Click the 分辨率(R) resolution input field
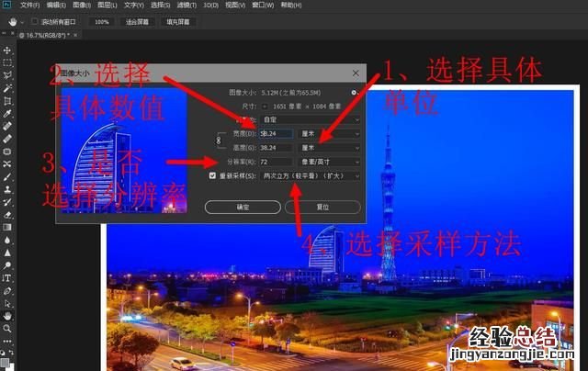The width and height of the screenshot is (588, 371). (x=277, y=162)
